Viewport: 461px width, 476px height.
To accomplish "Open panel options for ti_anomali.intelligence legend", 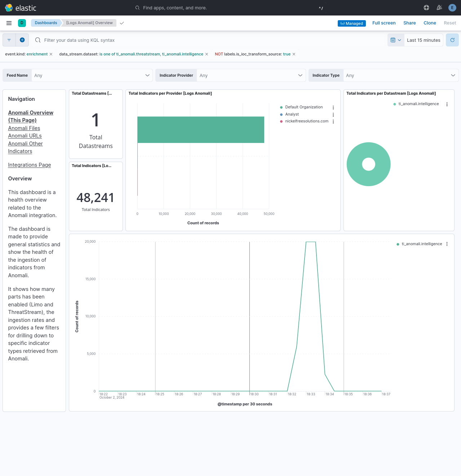I will [x=447, y=104].
